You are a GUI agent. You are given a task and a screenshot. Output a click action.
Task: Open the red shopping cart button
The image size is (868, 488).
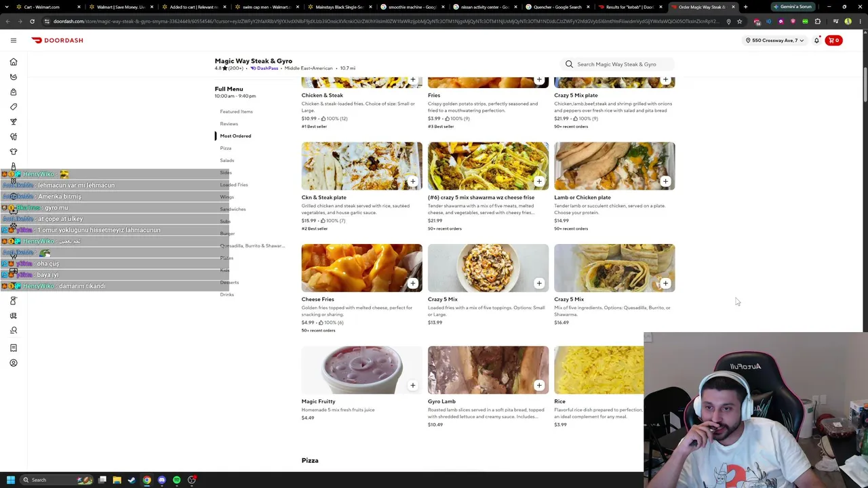tap(833, 40)
